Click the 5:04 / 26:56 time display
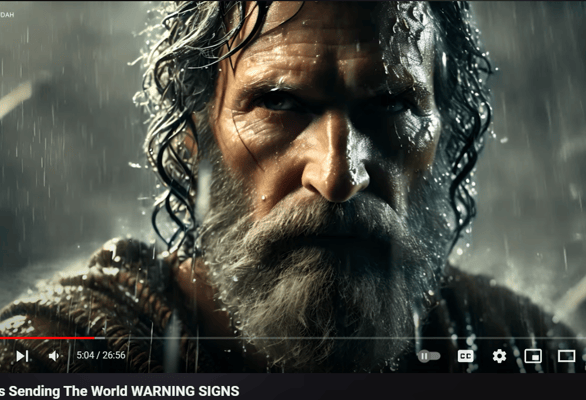Image resolution: width=586 pixels, height=400 pixels. 101,355
